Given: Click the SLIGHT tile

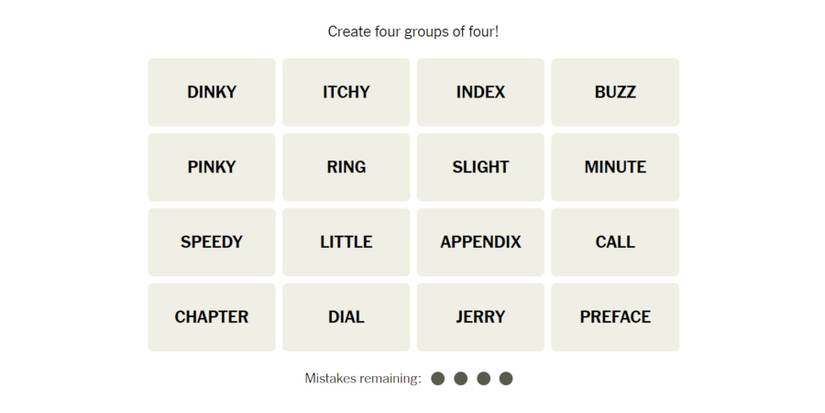Looking at the screenshot, I should click(481, 167).
